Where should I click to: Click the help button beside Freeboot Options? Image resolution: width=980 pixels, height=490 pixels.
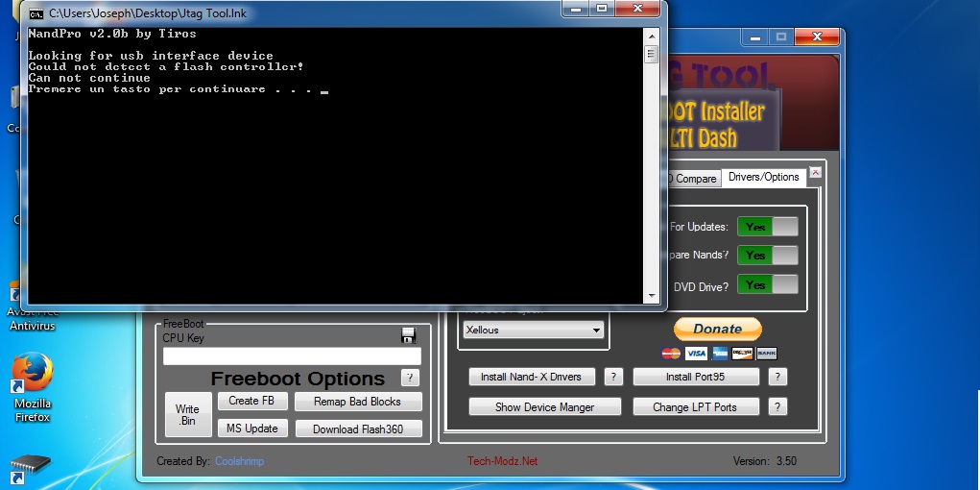tap(410, 378)
